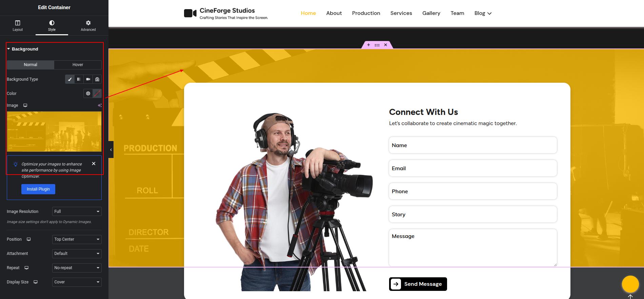Open global colors globe icon
644x299 pixels.
click(x=88, y=94)
